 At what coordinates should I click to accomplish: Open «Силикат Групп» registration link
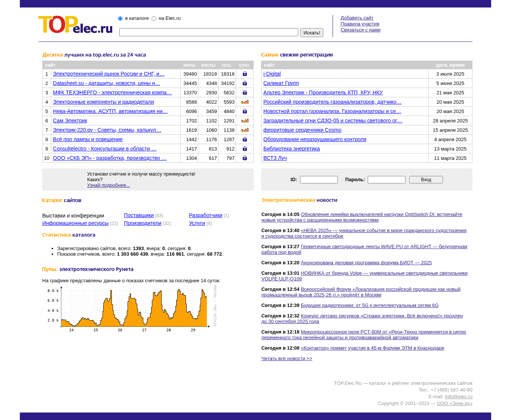[281, 83]
